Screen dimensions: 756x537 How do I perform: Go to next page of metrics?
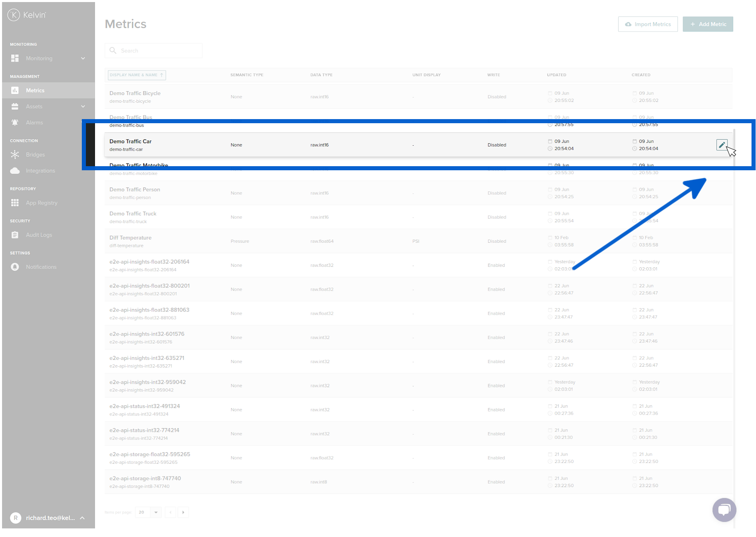click(x=183, y=512)
